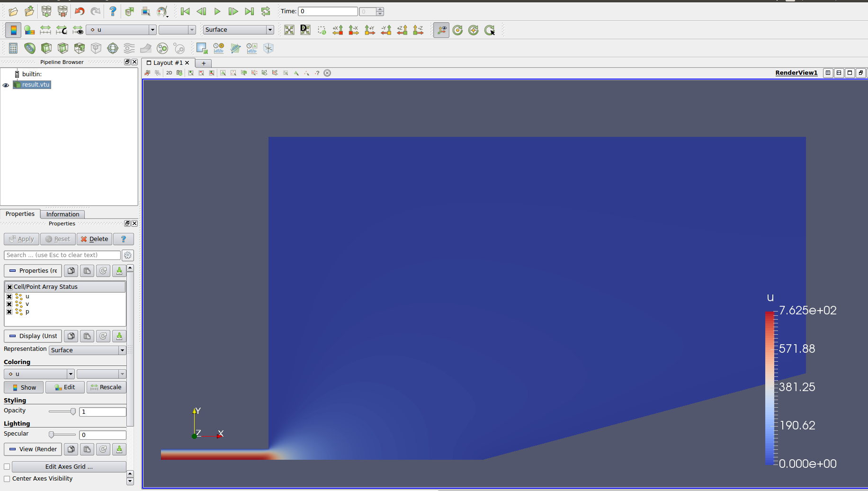The image size is (868, 491).
Task: Click the Delete button
Action: pos(94,239)
